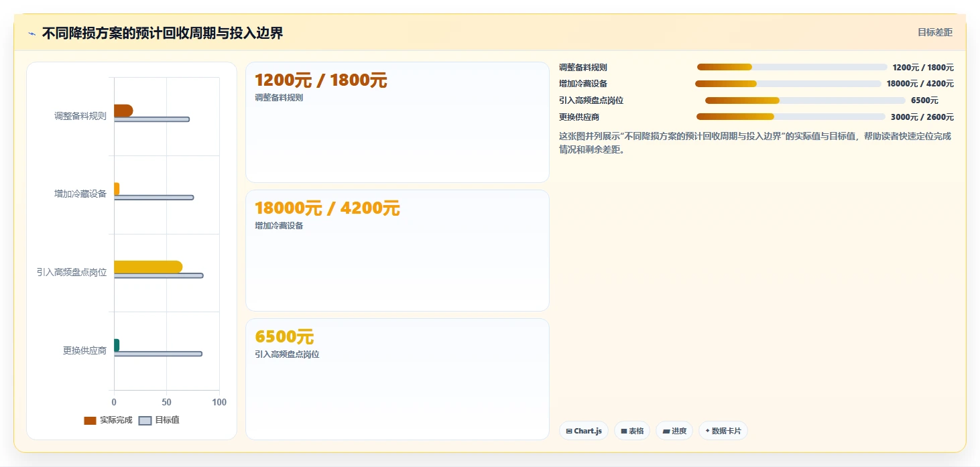Click the 调整备料规则 caption in first card
The width and height of the screenshot is (980, 467).
click(279, 98)
